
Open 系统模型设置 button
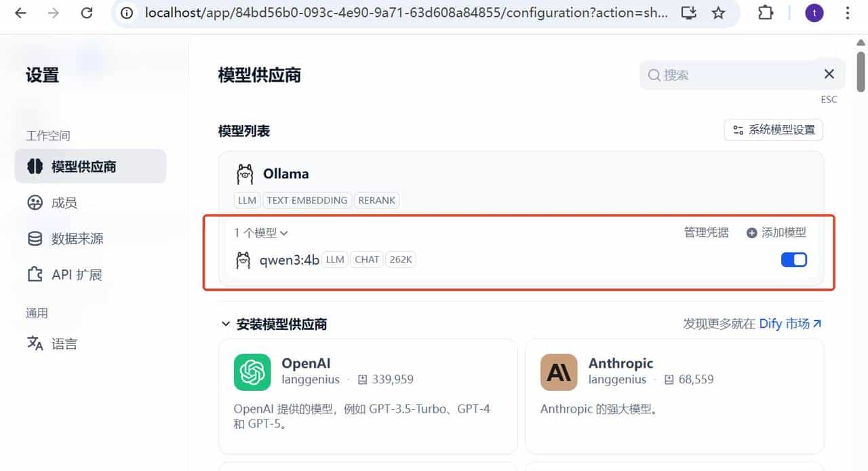774,130
